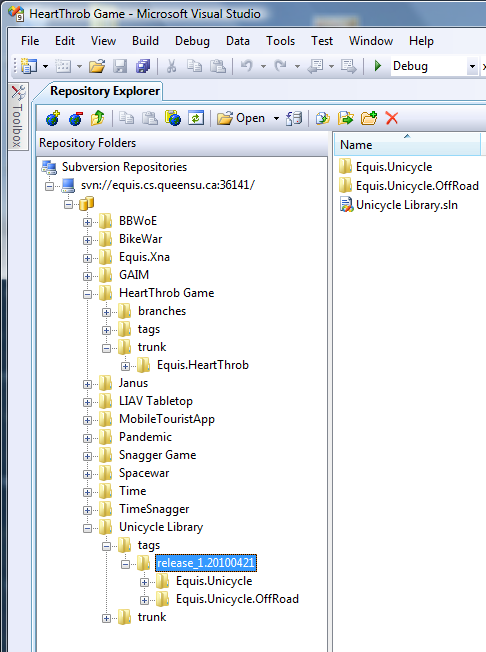Create new folder with the plus icon

point(369,119)
